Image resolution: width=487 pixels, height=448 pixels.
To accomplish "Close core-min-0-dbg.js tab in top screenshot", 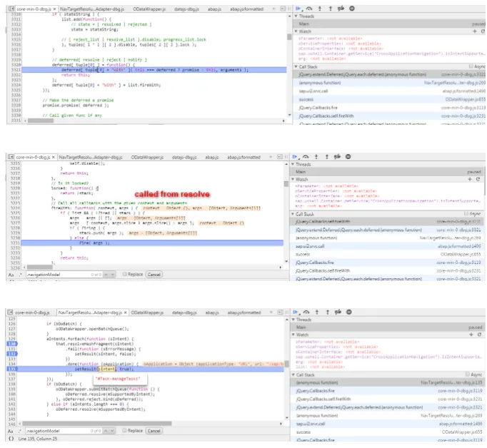I will (x=55, y=9).
